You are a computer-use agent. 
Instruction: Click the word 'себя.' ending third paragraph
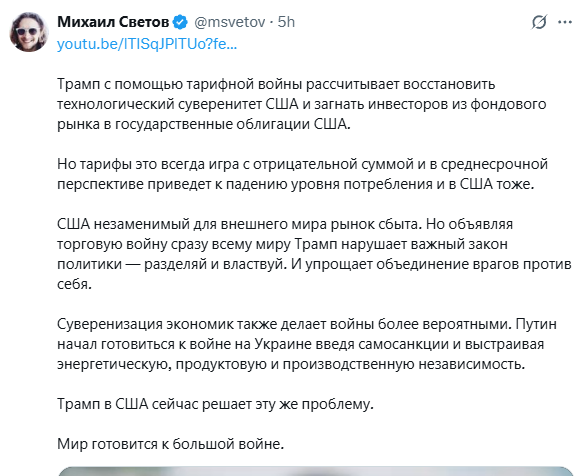coord(74,284)
